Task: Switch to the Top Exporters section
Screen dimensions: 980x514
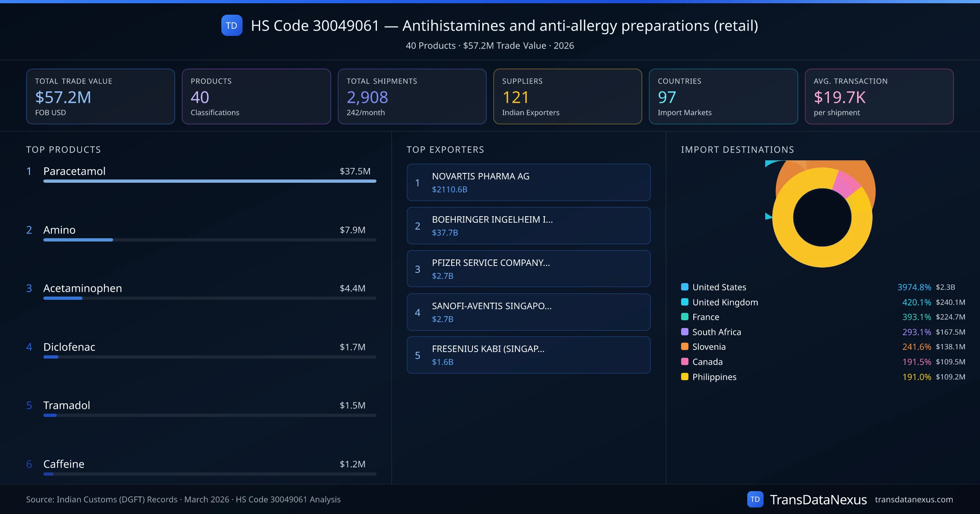Action: [x=446, y=149]
